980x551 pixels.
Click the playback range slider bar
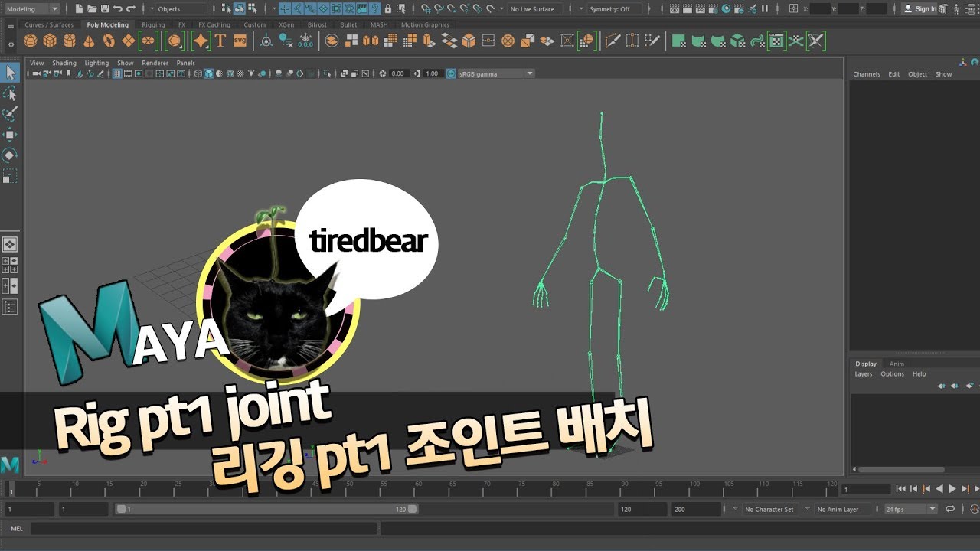(266, 509)
